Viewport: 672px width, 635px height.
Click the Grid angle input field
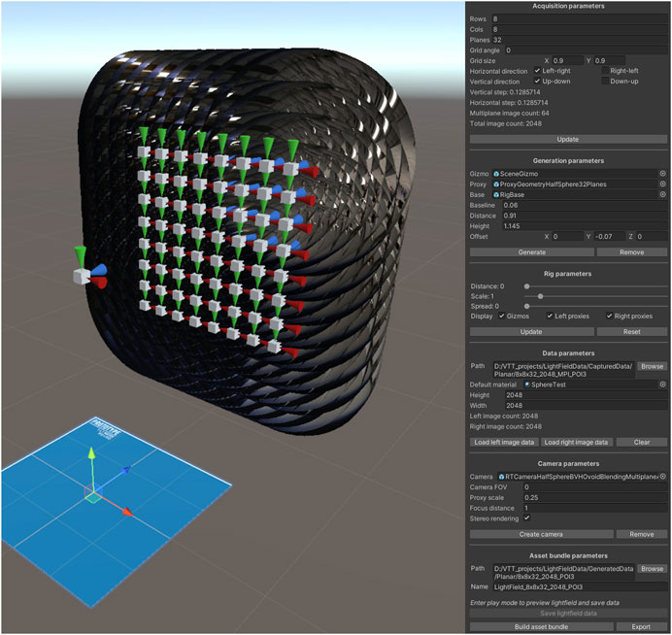click(586, 50)
